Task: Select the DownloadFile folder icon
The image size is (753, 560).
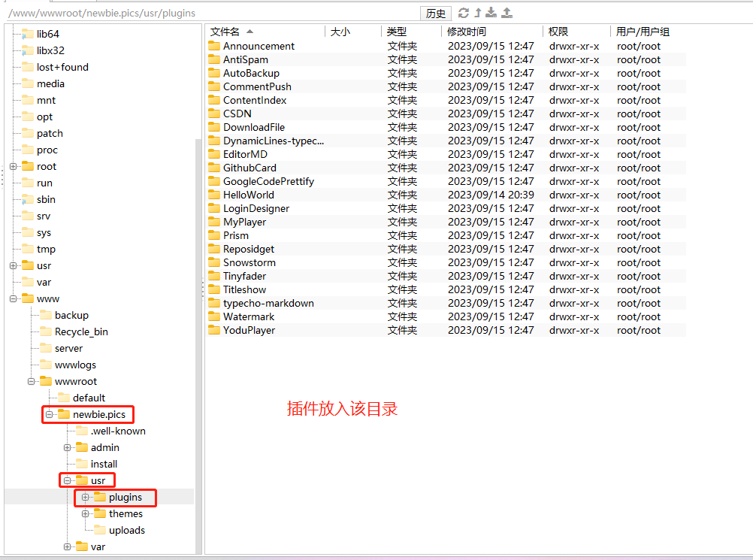Action: [214, 127]
